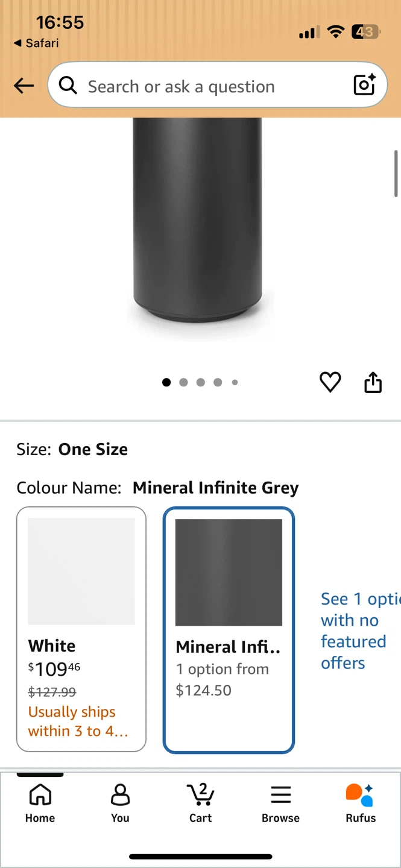The width and height of the screenshot is (401, 868).
Task: Add product to wishlist heart icon
Action: click(x=330, y=382)
